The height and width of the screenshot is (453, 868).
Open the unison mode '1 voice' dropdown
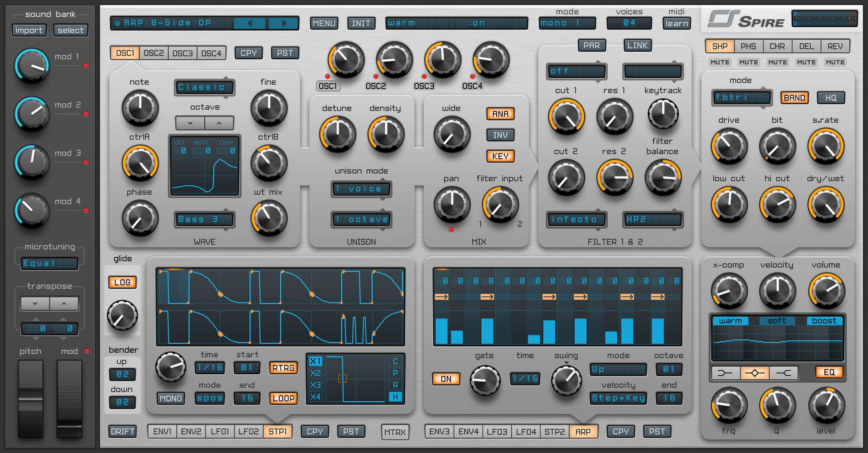click(361, 189)
